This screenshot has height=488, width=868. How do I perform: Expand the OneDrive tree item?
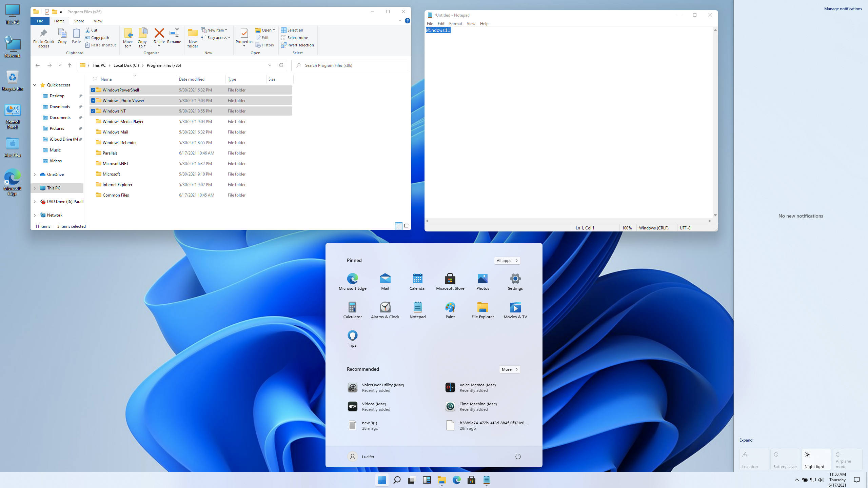(35, 174)
